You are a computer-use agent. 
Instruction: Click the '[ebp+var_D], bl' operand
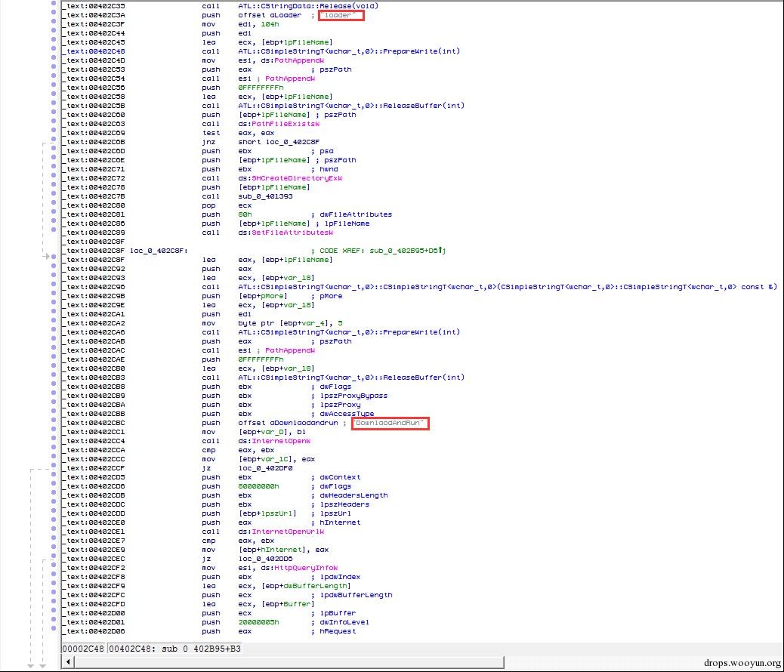(271, 431)
